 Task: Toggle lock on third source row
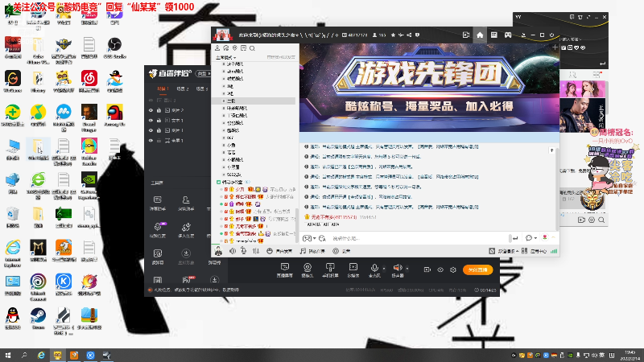(x=159, y=120)
